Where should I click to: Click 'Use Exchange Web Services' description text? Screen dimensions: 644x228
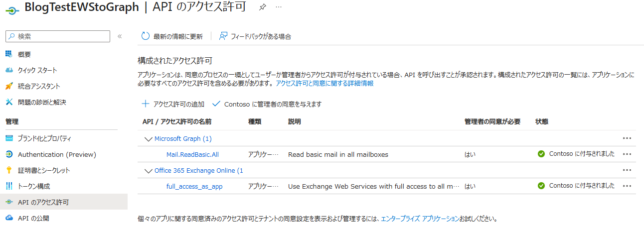click(373, 186)
